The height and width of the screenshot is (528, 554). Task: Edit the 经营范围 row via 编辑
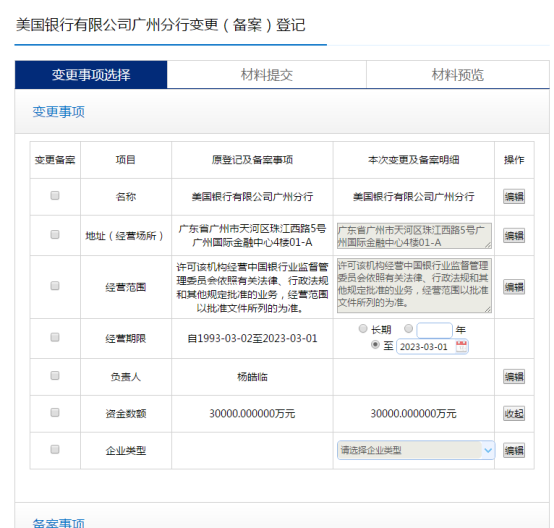click(x=514, y=287)
